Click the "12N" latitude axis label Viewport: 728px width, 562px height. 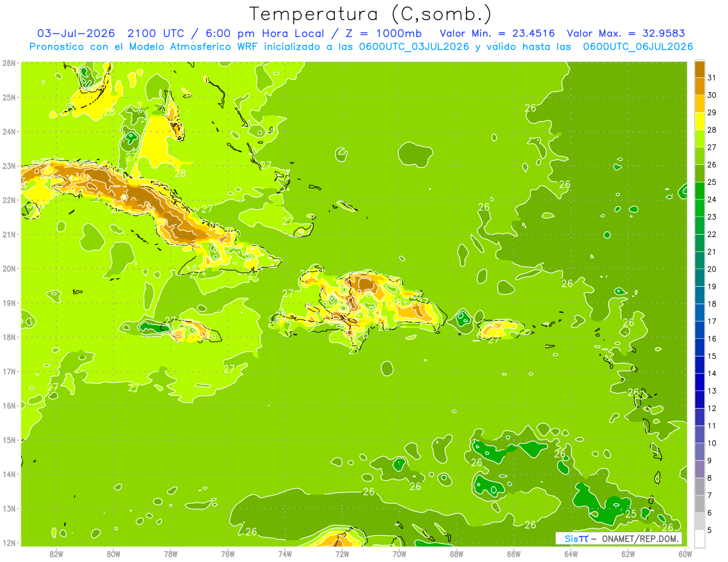(x=8, y=543)
